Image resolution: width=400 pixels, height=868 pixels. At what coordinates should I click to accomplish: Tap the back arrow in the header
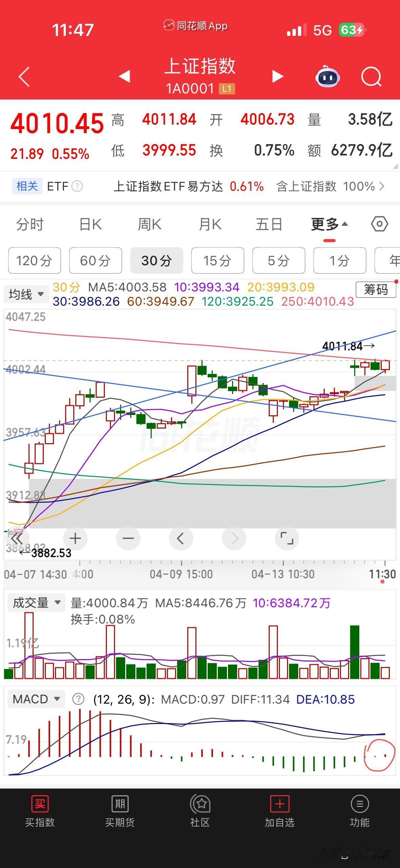tap(24, 76)
